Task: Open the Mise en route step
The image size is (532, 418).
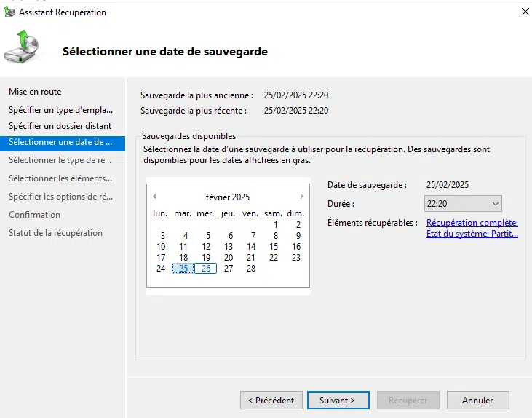Action: (x=35, y=92)
